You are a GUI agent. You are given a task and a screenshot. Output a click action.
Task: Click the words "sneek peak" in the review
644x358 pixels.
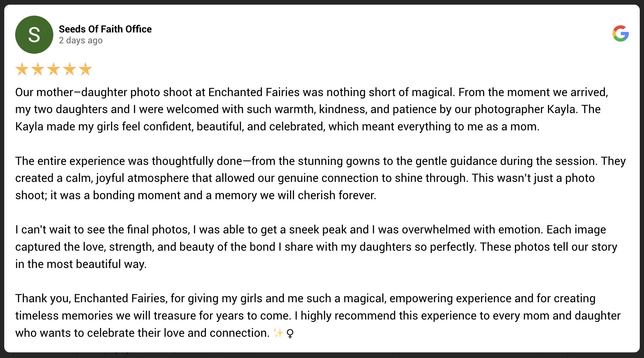pos(318,230)
